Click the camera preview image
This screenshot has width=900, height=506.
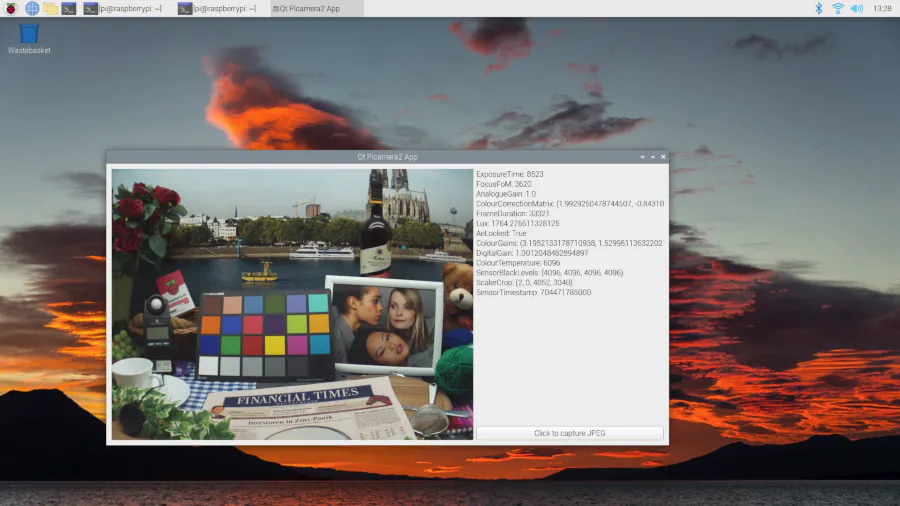[292, 304]
